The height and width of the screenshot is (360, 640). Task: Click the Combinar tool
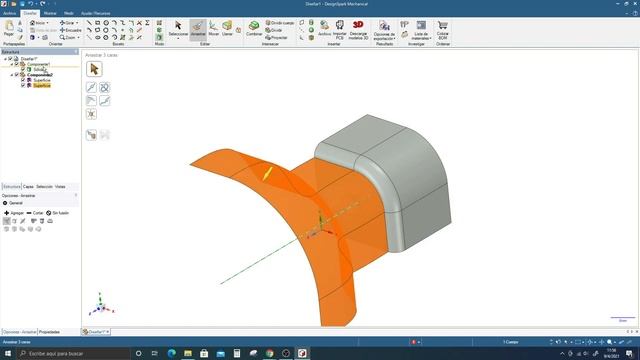point(254,29)
